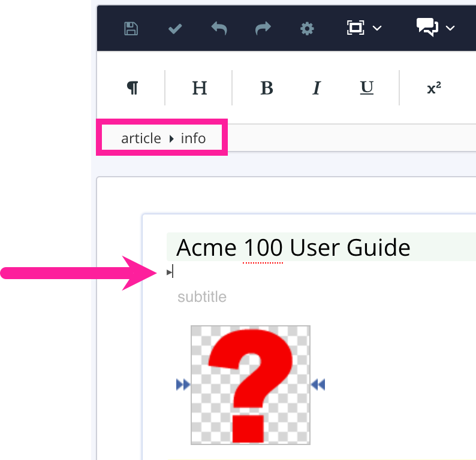Click the 'subtitle' placeholder field
The height and width of the screenshot is (460, 476).
click(202, 297)
